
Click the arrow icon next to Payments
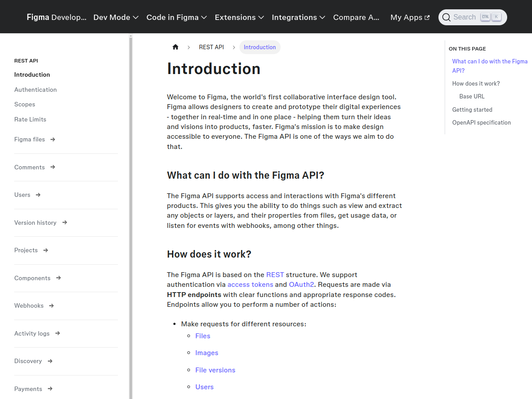(x=51, y=389)
